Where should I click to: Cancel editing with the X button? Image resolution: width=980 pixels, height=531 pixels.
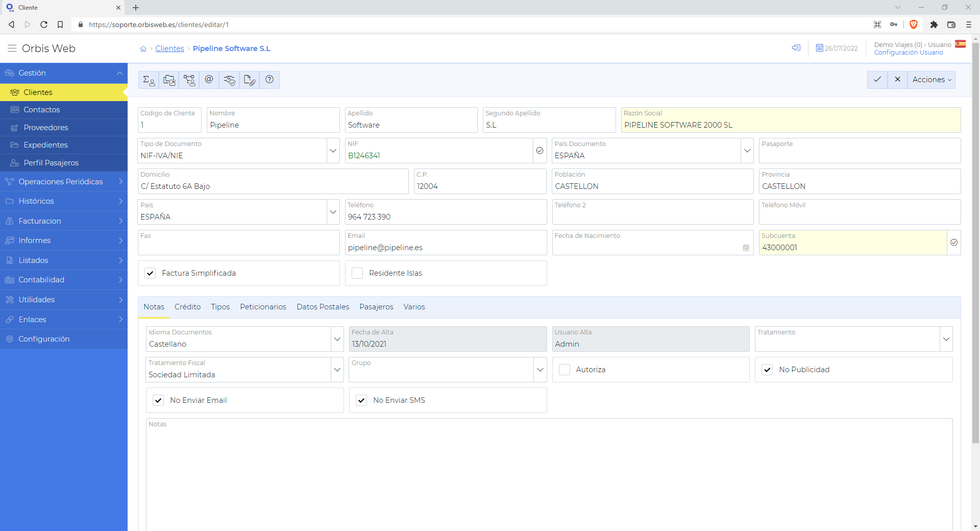click(x=897, y=80)
